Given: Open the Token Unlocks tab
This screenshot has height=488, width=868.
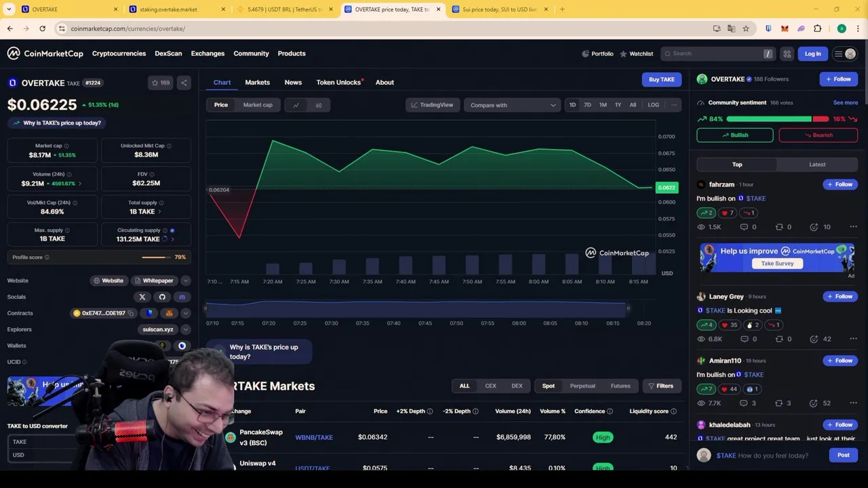Looking at the screenshot, I should (x=338, y=82).
